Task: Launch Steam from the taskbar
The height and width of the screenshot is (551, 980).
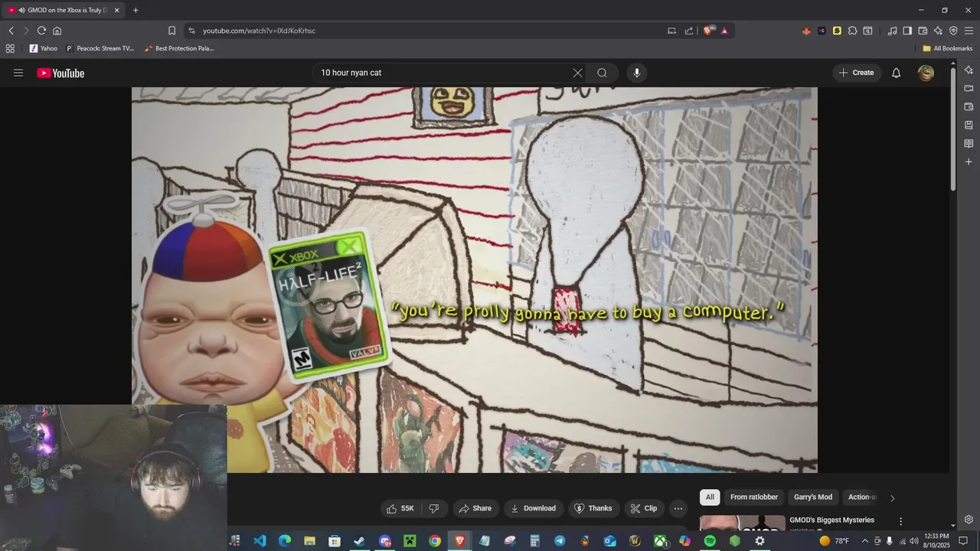Action: point(359,540)
